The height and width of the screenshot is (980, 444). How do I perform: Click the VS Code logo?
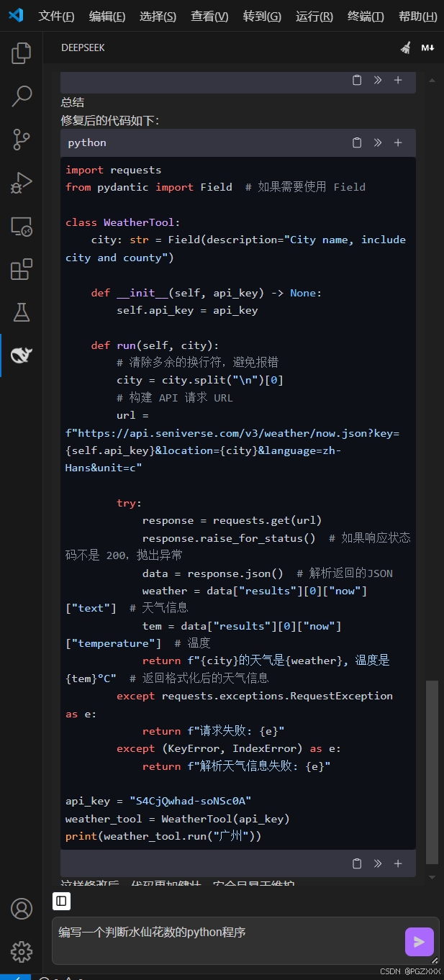click(x=16, y=15)
